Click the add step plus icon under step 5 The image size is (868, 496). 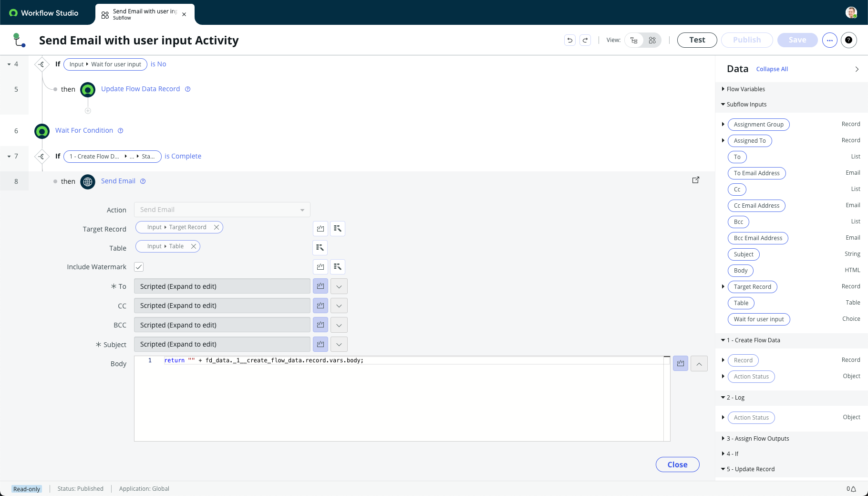click(x=88, y=111)
